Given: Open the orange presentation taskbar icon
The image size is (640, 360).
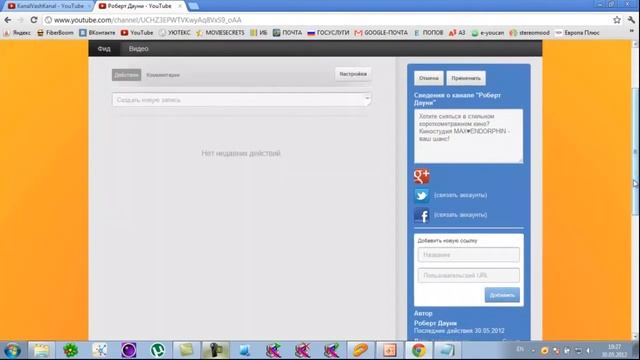Looking at the screenshot, I should click(389, 350).
